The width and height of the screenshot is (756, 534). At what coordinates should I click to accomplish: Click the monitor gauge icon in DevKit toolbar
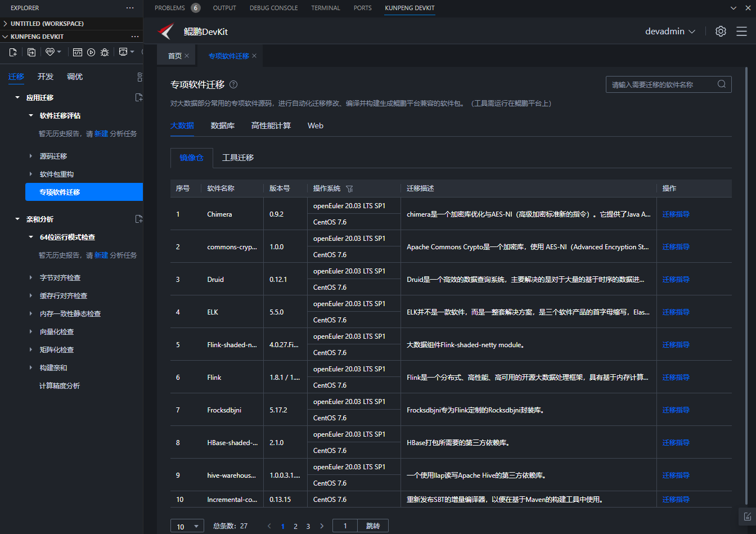(123, 52)
